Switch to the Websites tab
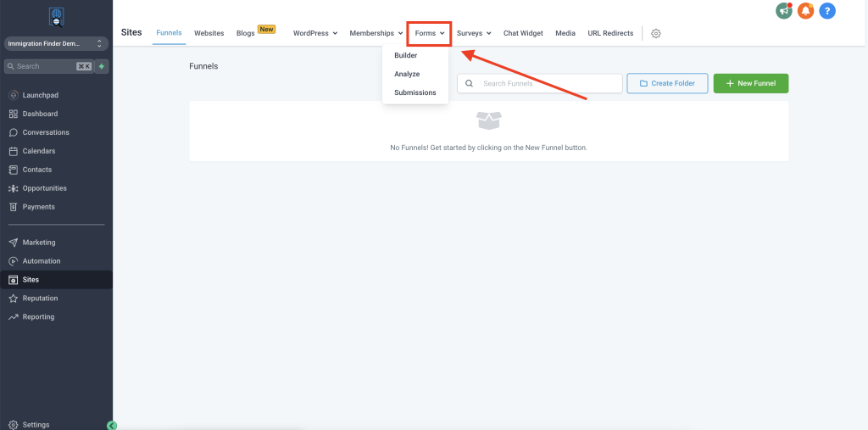 209,33
